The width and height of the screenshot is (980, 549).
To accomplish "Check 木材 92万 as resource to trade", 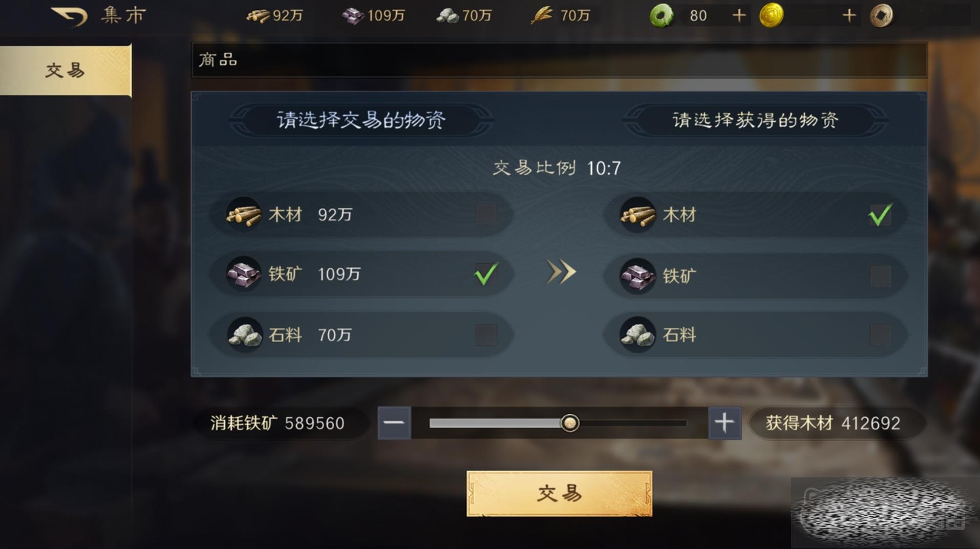I will [486, 215].
